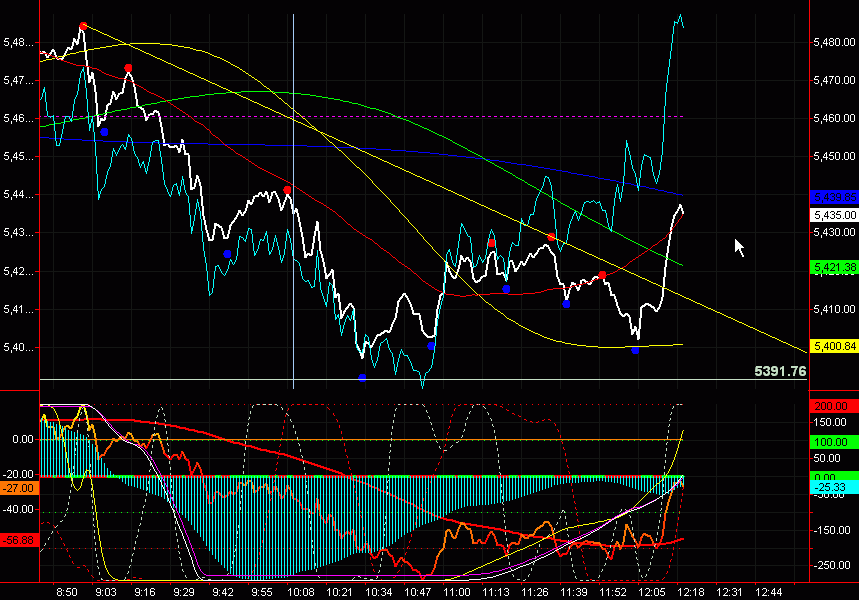
Task: Click the red dot at the top-left price peak
Action: (x=84, y=26)
